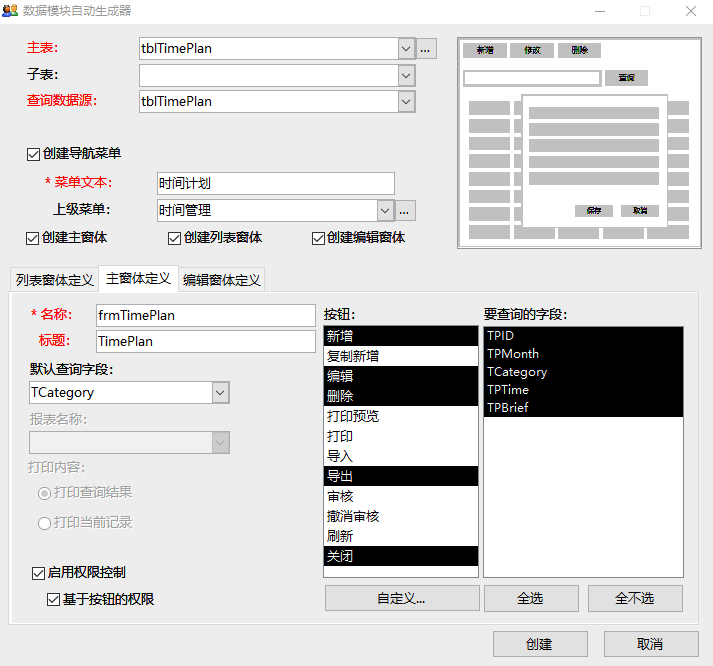
Task: Minimize the generator window
Action: click(600, 11)
